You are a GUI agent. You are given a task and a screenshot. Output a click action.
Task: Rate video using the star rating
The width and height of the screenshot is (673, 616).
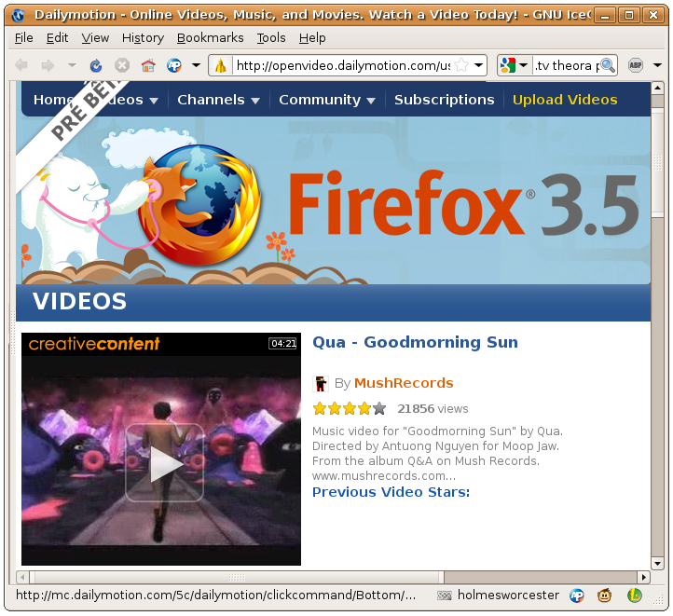click(349, 408)
